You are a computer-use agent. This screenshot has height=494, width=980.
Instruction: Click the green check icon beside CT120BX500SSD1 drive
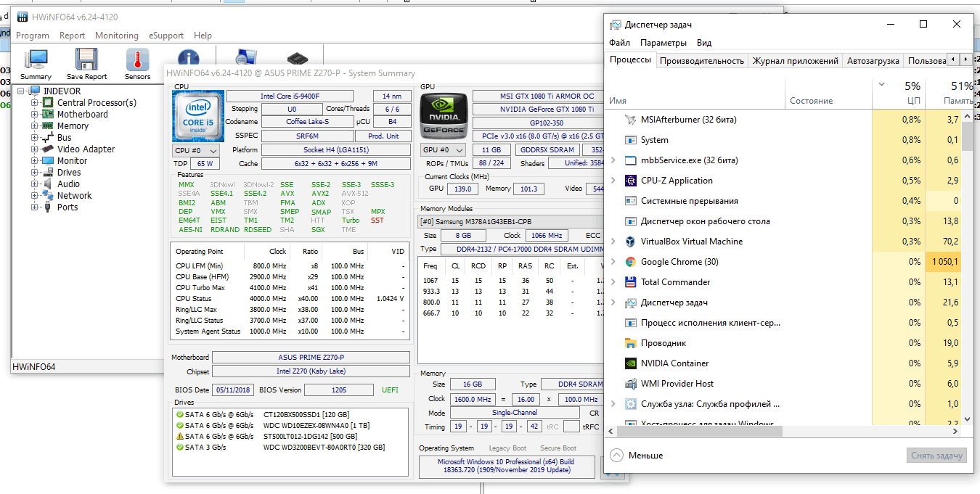pos(179,414)
